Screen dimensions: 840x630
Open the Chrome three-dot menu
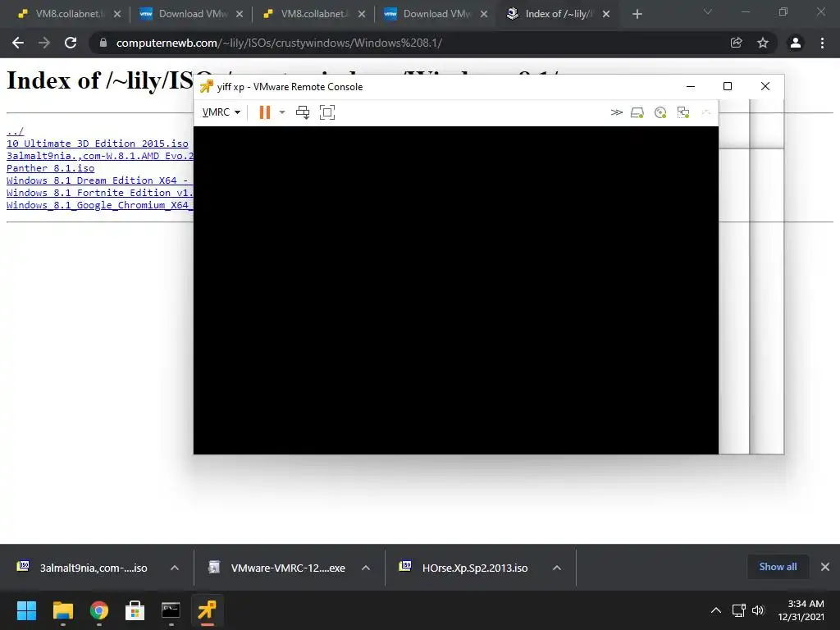pyautogui.click(x=822, y=43)
